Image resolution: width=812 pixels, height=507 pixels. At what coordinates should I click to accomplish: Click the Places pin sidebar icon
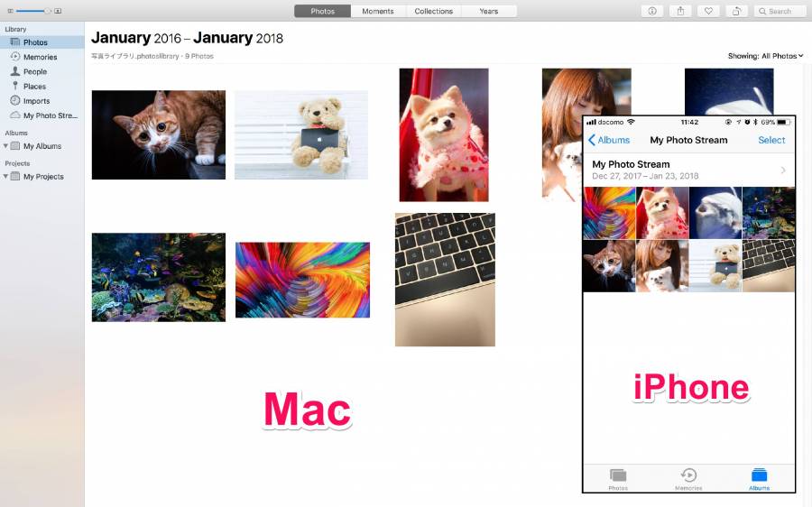pos(15,86)
